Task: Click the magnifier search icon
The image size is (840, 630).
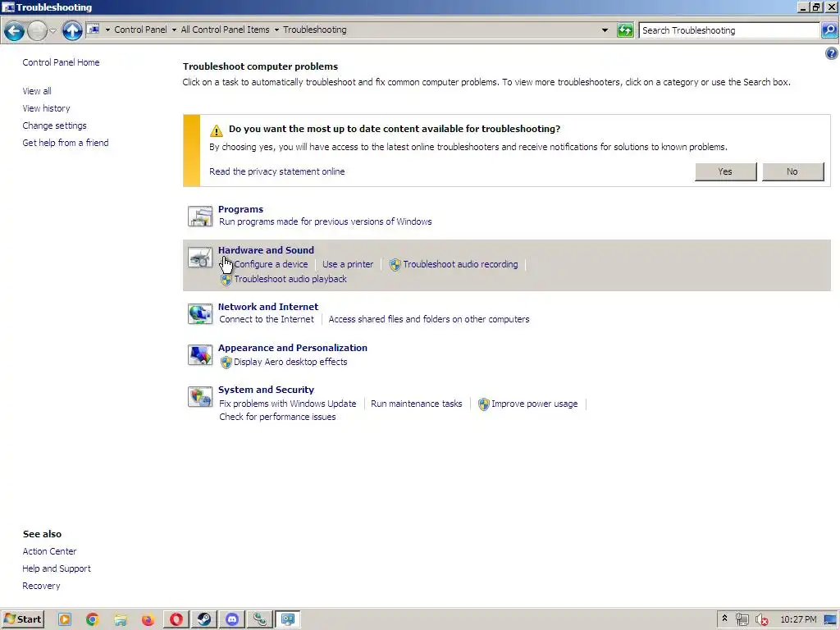Action: 829,30
